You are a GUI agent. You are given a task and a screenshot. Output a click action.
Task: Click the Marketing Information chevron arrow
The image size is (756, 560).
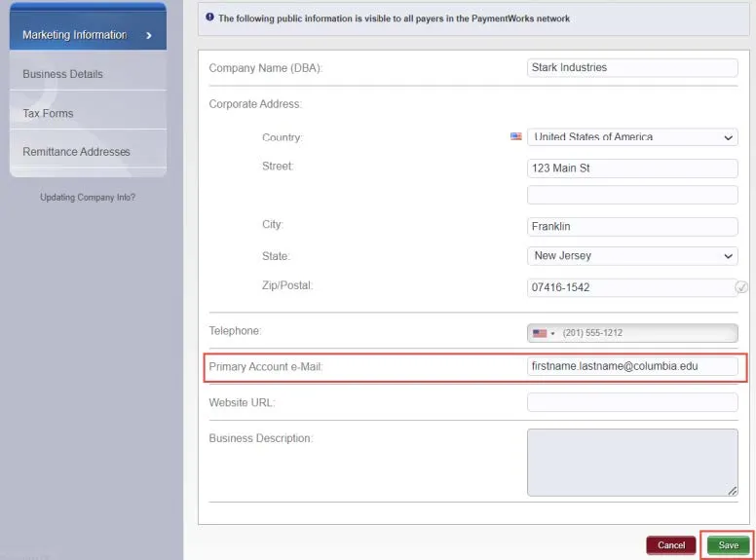coord(149,35)
